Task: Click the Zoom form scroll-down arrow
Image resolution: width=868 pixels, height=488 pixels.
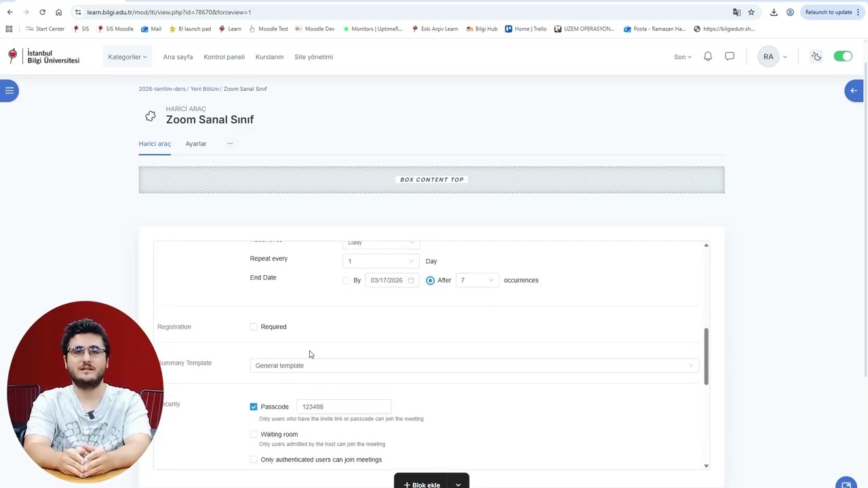Action: click(x=706, y=466)
